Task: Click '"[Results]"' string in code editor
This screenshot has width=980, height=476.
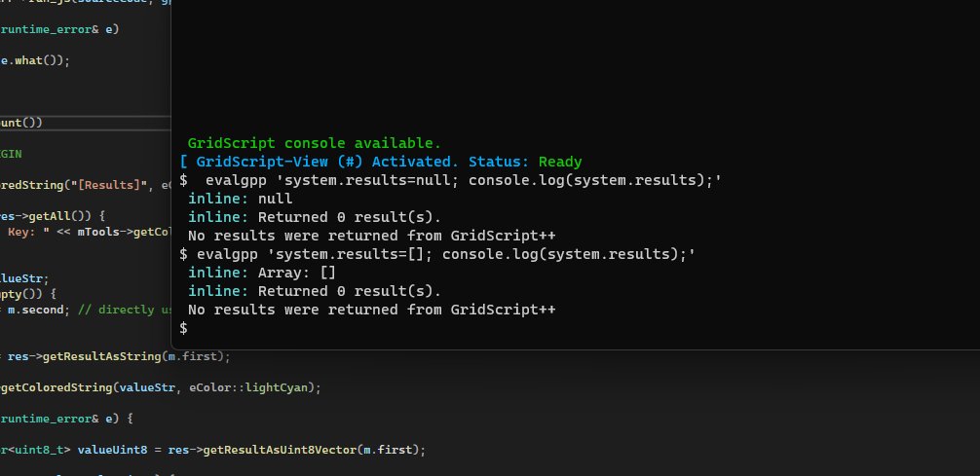Action: [107, 185]
